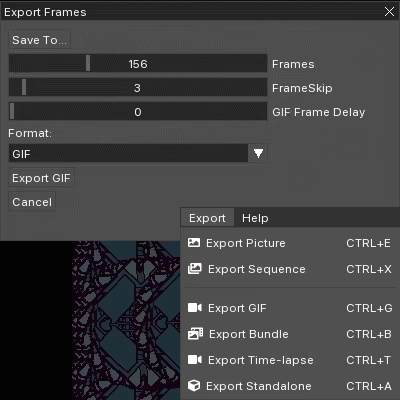400x400 pixels.
Task: Click the Export Picture image icon
Action: (194, 243)
